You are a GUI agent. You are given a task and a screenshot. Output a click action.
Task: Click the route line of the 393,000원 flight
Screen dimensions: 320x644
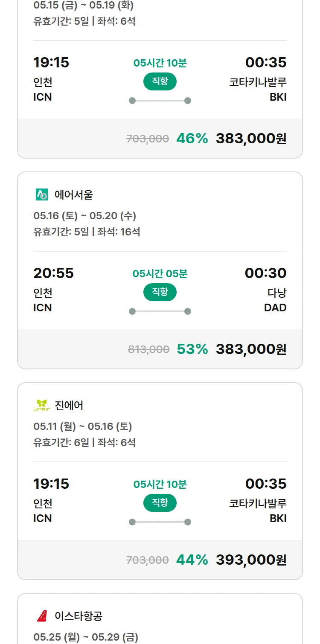160,522
